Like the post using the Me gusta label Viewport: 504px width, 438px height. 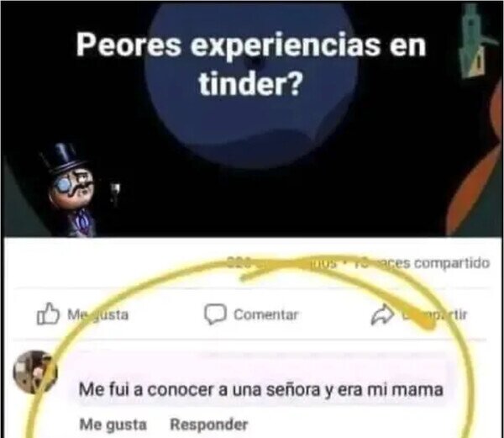(97, 314)
